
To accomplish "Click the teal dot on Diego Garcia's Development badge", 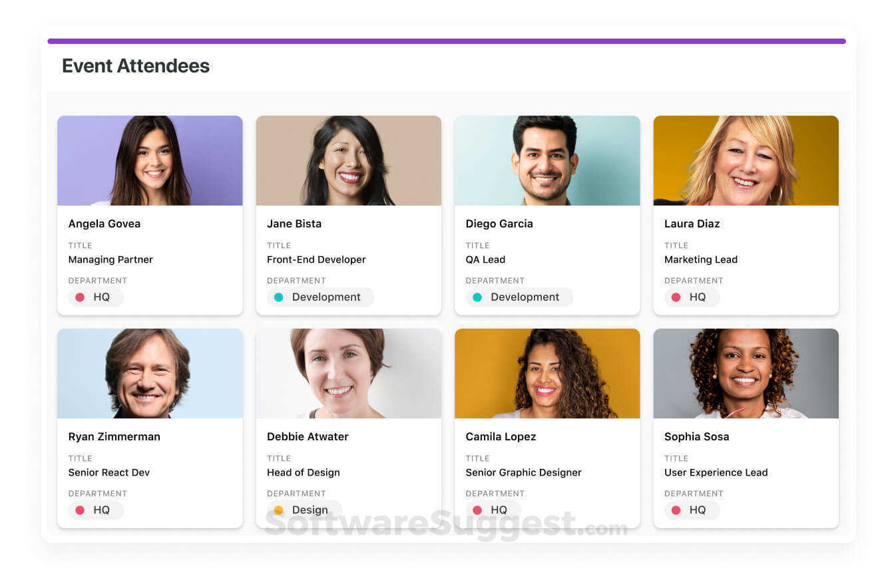I will (x=477, y=297).
